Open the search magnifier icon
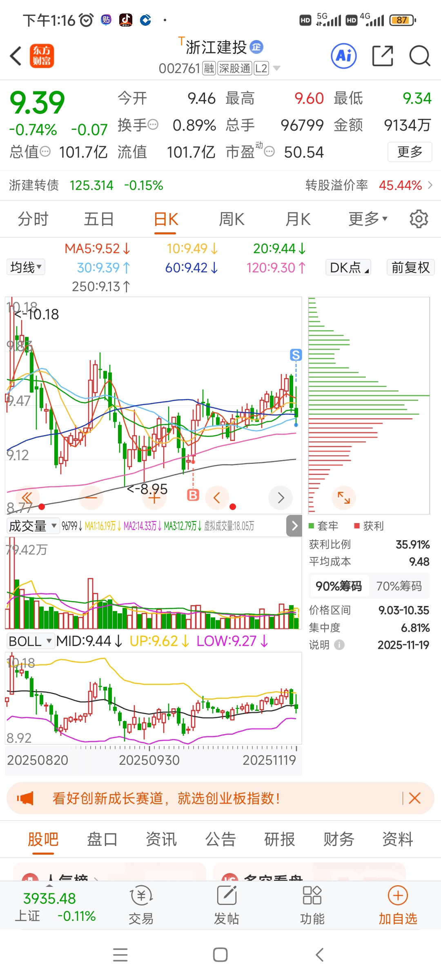The width and height of the screenshot is (441, 980). pyautogui.click(x=420, y=56)
